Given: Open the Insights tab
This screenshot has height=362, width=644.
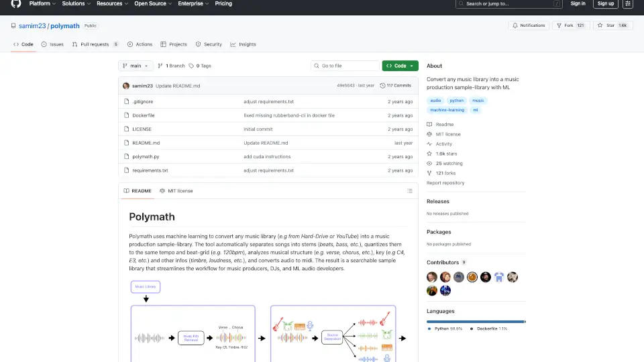Looking at the screenshot, I should 243,44.
